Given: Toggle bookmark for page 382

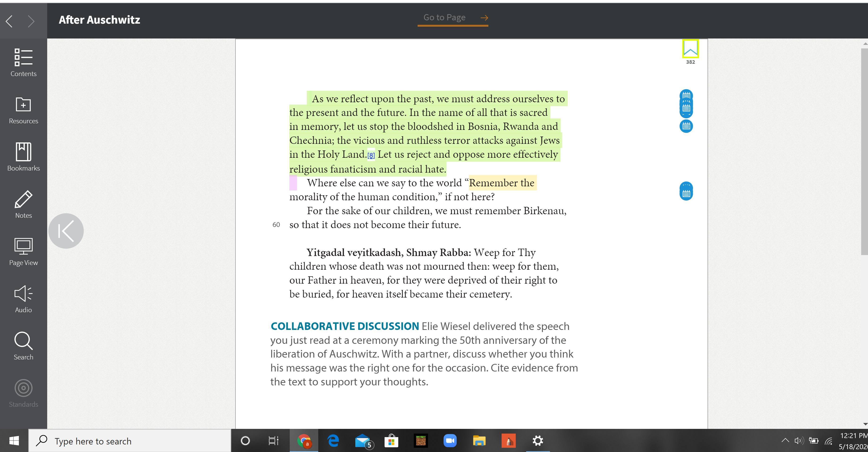Looking at the screenshot, I should tap(690, 49).
